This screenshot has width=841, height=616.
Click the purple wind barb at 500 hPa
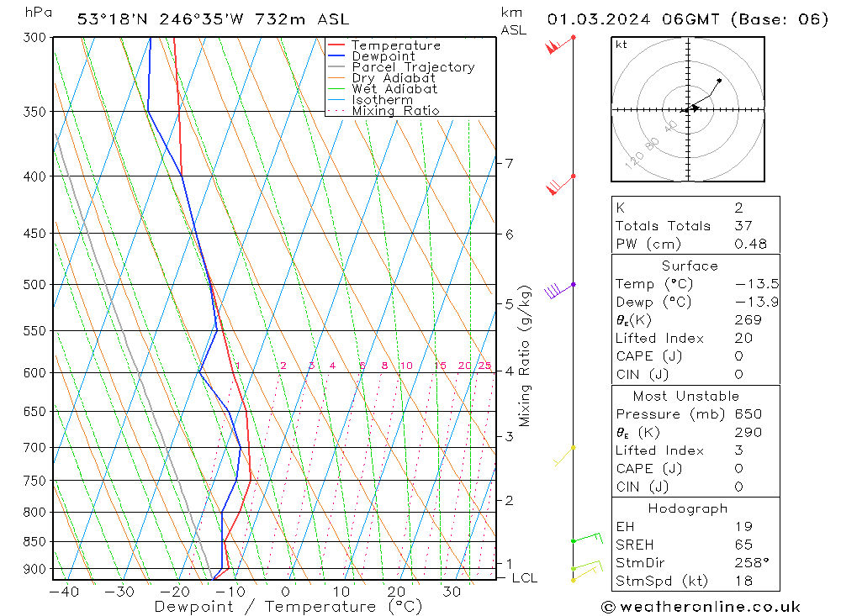pos(559,290)
